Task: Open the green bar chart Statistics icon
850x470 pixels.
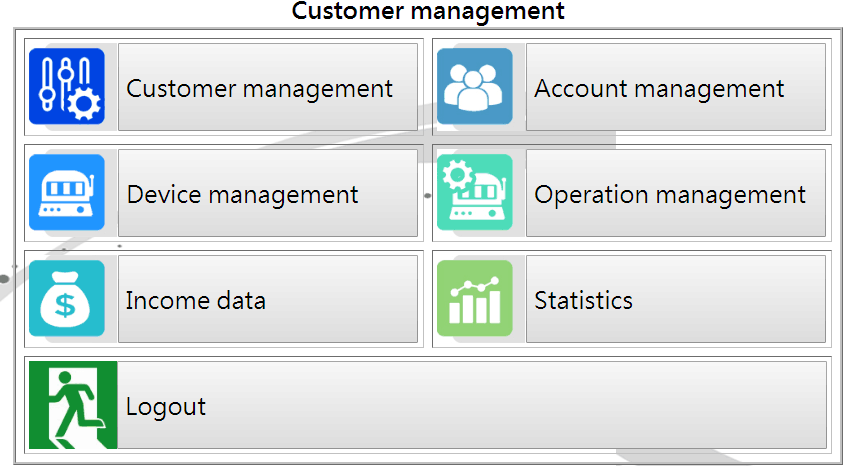Action: (x=474, y=298)
